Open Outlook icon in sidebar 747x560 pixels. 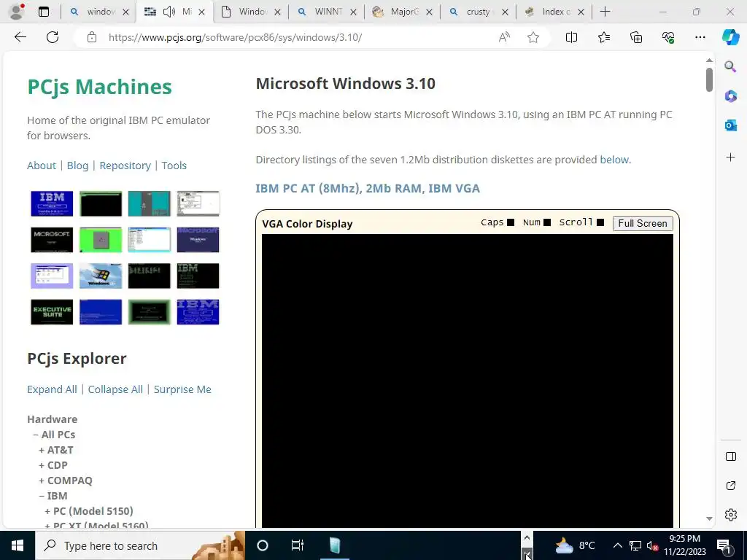click(x=730, y=125)
